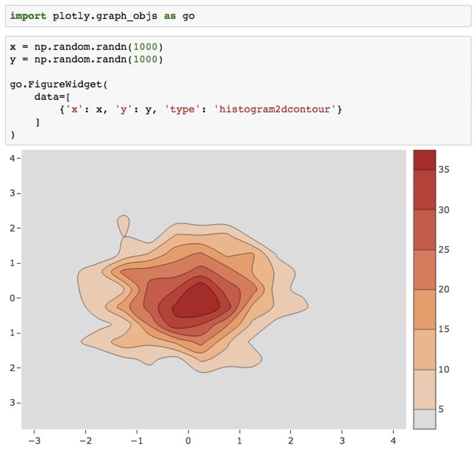Click the darkest red central contour region
This screenshot has height=452, width=476.
[x=197, y=301]
